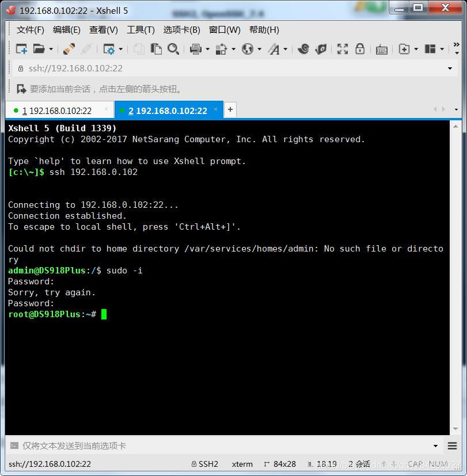This screenshot has height=476, width=467.
Task: Open the 文件(F) menu
Action: (x=31, y=30)
